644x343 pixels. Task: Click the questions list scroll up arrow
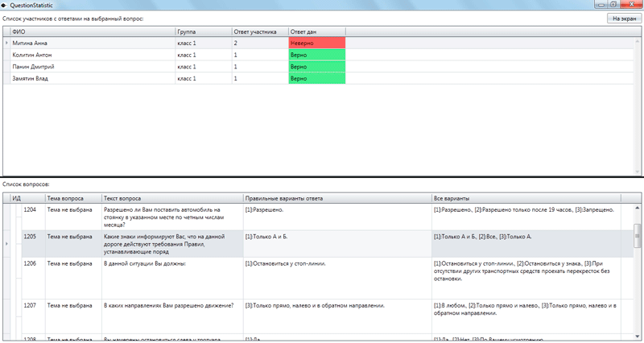coord(638,207)
